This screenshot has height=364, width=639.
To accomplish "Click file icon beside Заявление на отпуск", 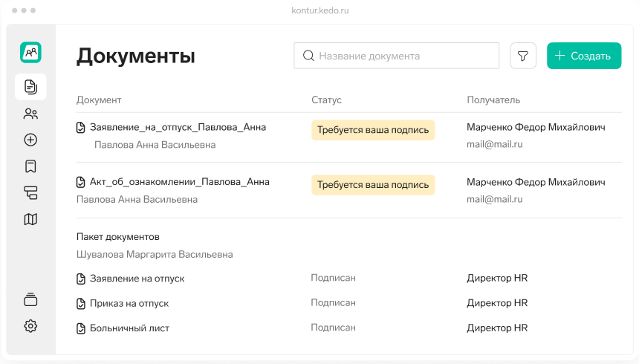I will 81,279.
